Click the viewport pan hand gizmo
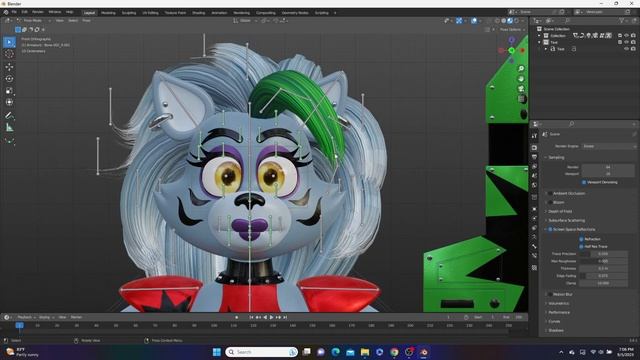The width and height of the screenshot is (640, 360). pos(521,79)
